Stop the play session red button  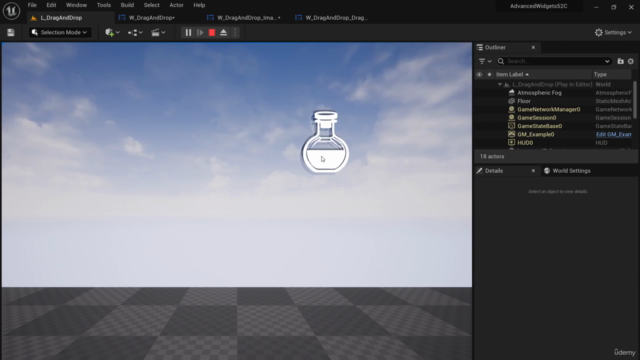coord(212,32)
